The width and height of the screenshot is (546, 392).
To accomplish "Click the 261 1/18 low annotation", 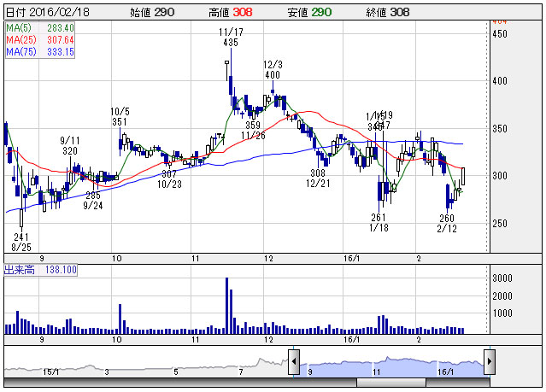I will (379, 222).
